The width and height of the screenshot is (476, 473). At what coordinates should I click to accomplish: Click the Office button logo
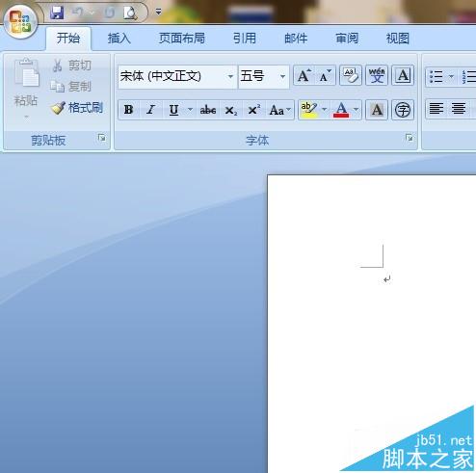20,22
